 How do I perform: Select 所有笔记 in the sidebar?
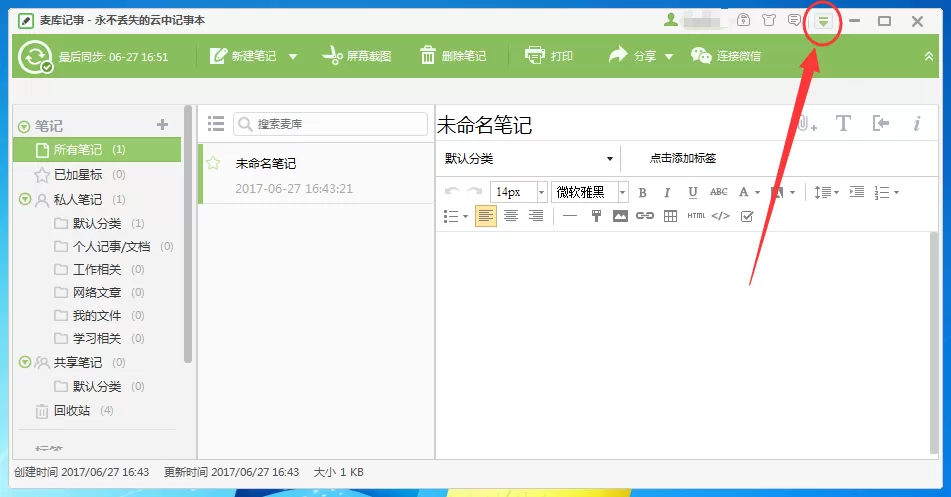[x=97, y=149]
